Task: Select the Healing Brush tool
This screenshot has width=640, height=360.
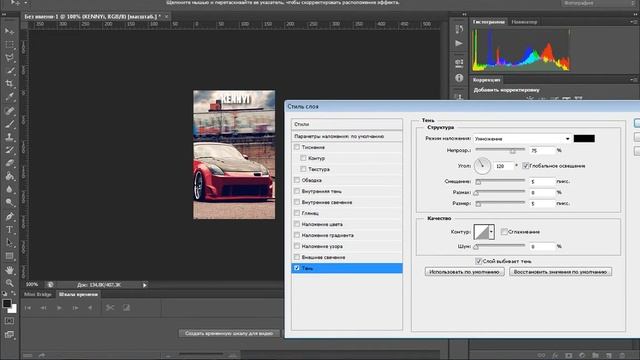Action: point(9,111)
